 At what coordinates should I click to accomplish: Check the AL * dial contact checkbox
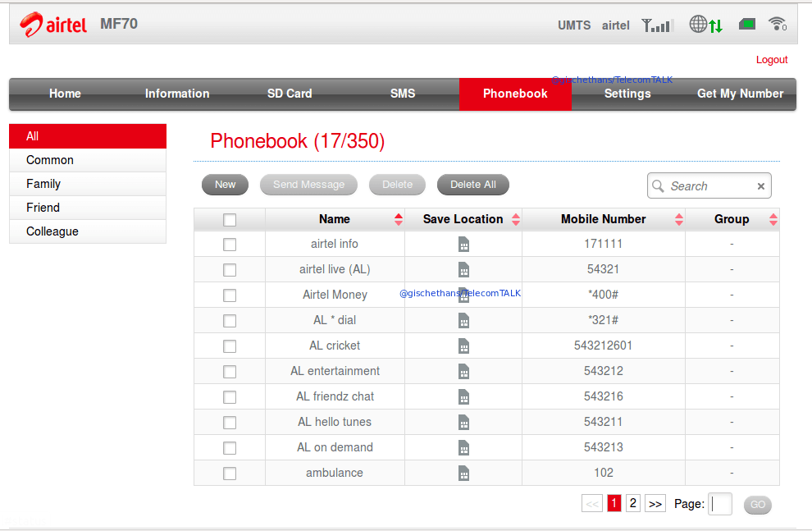pos(230,321)
